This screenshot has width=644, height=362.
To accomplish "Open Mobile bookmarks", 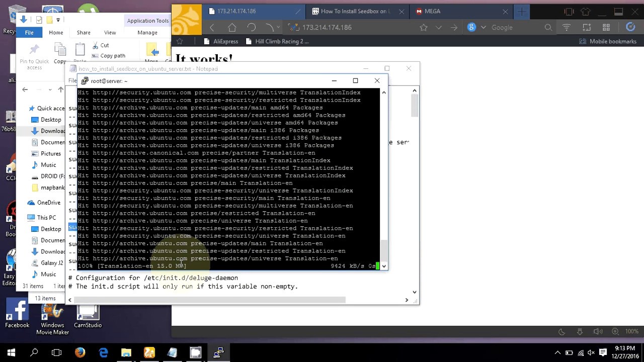I will 608,41.
